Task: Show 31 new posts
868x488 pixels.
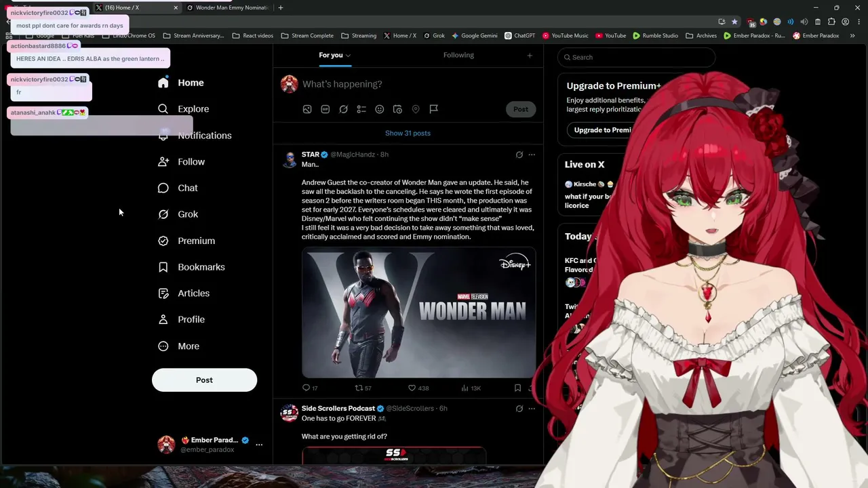Action: coord(408,133)
